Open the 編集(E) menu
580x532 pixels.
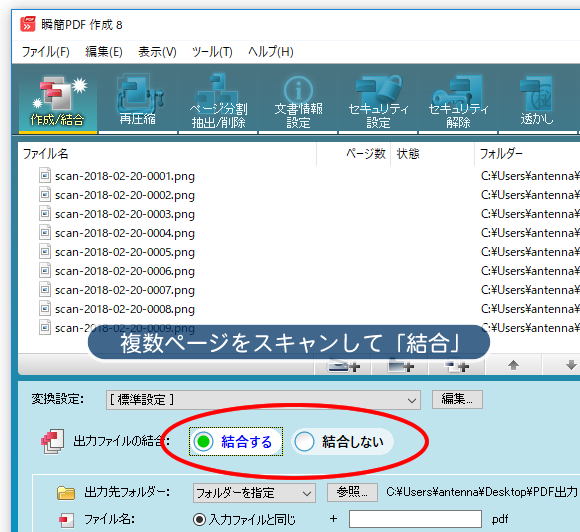click(104, 52)
